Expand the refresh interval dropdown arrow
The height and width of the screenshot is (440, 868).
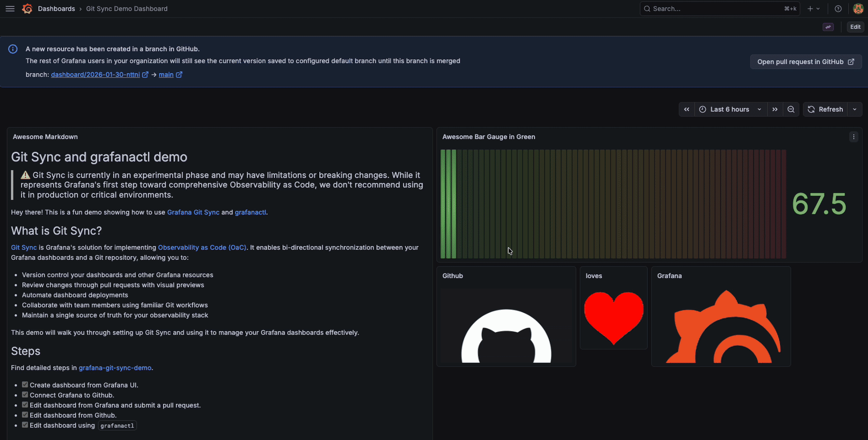[854, 109]
